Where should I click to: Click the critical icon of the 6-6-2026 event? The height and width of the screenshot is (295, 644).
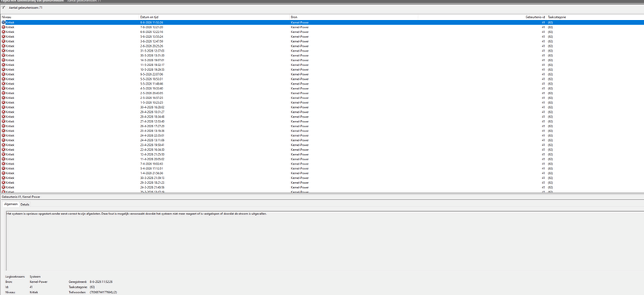[4, 31]
